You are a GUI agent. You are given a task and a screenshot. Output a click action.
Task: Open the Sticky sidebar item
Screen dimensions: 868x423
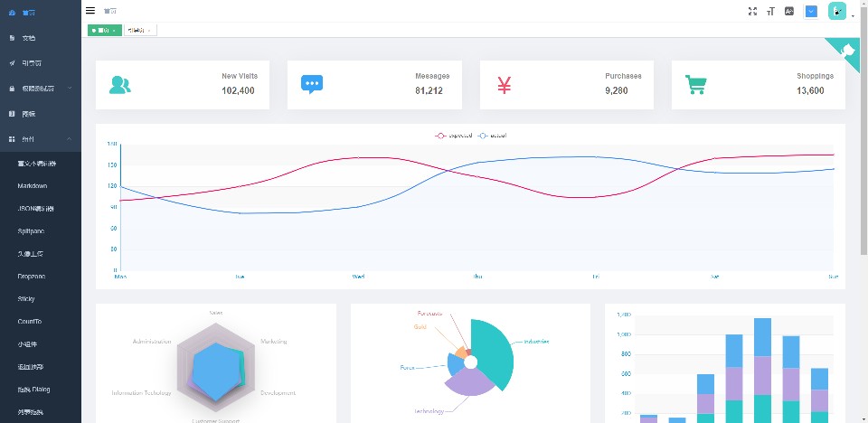tap(26, 299)
